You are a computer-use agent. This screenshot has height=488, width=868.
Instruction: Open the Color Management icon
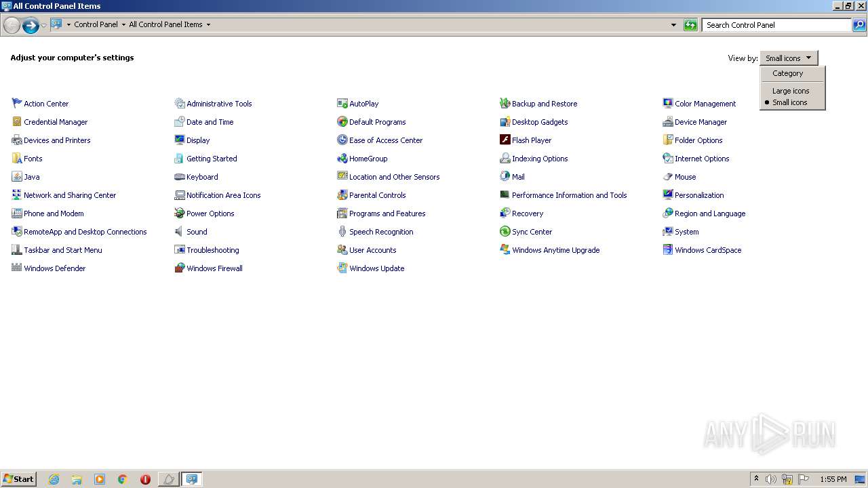pyautogui.click(x=668, y=104)
